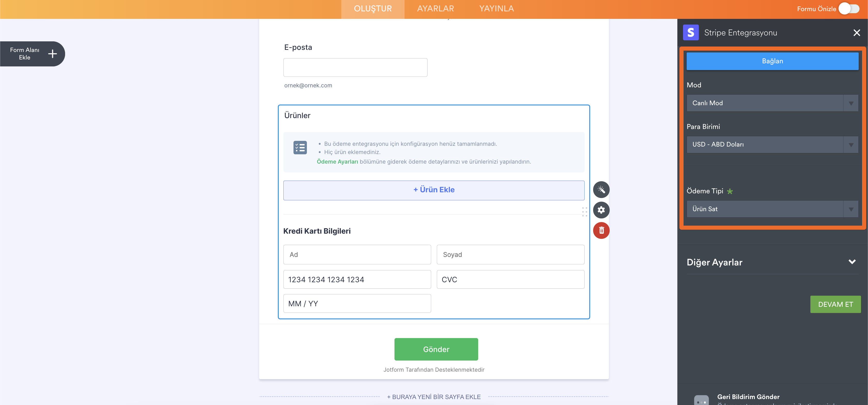Open the Mod dropdown
The height and width of the screenshot is (405, 868).
point(772,103)
